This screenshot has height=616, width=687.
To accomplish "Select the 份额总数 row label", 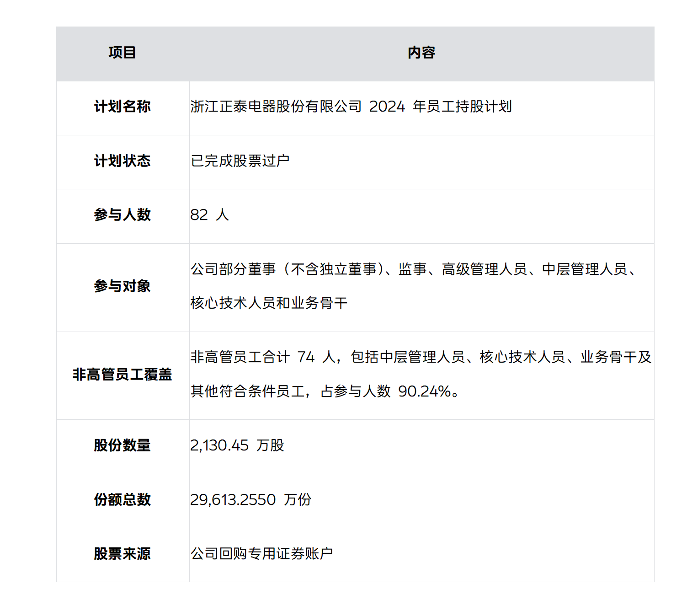I will coord(122,500).
